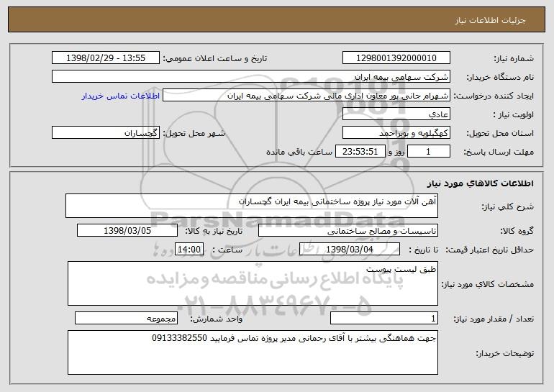The width and height of the screenshot is (554, 392).
Task: Click the request creator field شهرام جانی پور
Action: pyautogui.click(x=306, y=95)
